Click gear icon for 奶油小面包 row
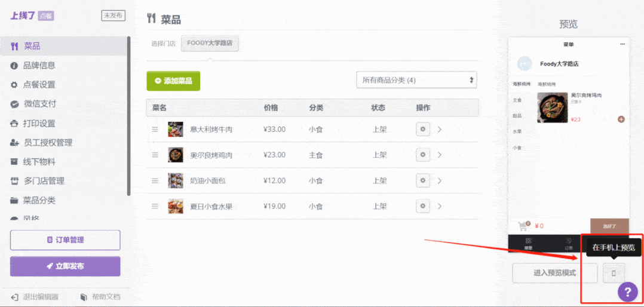Image resolution: width=644 pixels, height=307 pixels. (x=423, y=180)
